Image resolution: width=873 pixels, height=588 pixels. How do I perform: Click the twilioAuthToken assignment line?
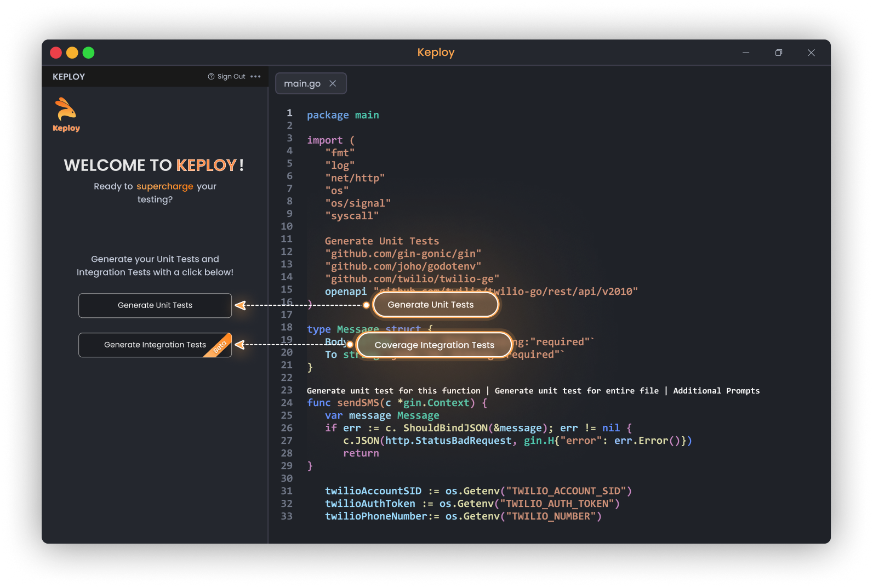point(472,504)
